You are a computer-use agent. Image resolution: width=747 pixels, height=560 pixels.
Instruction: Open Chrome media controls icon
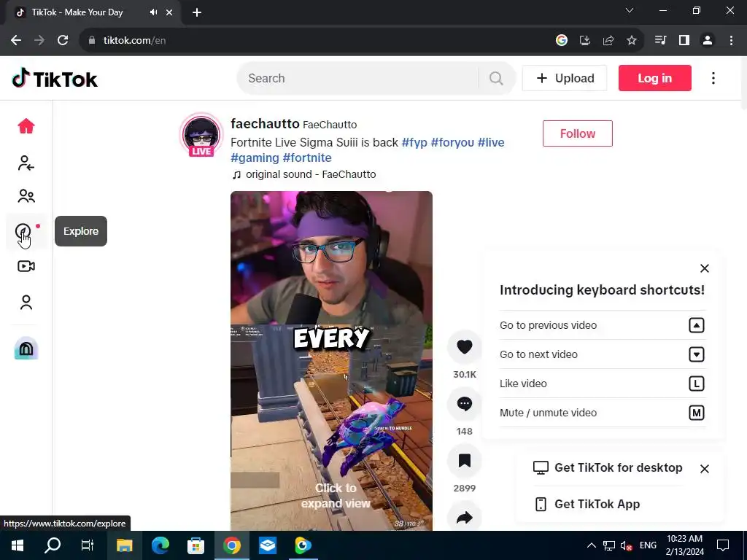[x=661, y=41]
